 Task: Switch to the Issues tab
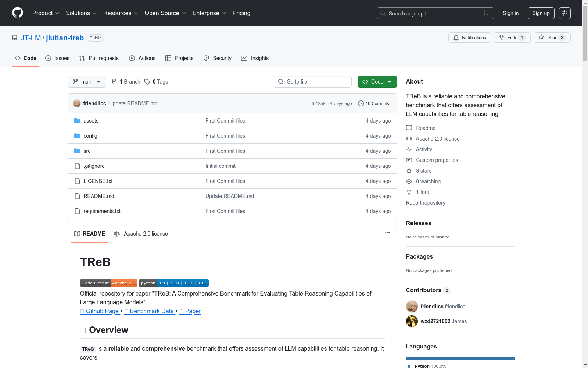click(57, 58)
